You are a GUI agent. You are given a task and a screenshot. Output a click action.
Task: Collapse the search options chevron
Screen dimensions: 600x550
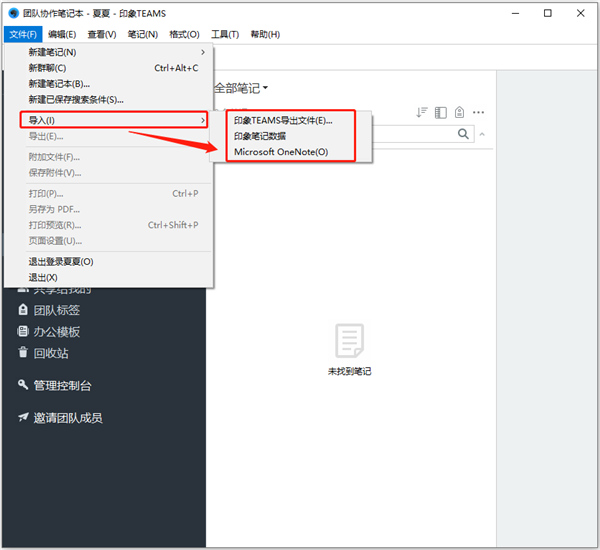tap(483, 134)
